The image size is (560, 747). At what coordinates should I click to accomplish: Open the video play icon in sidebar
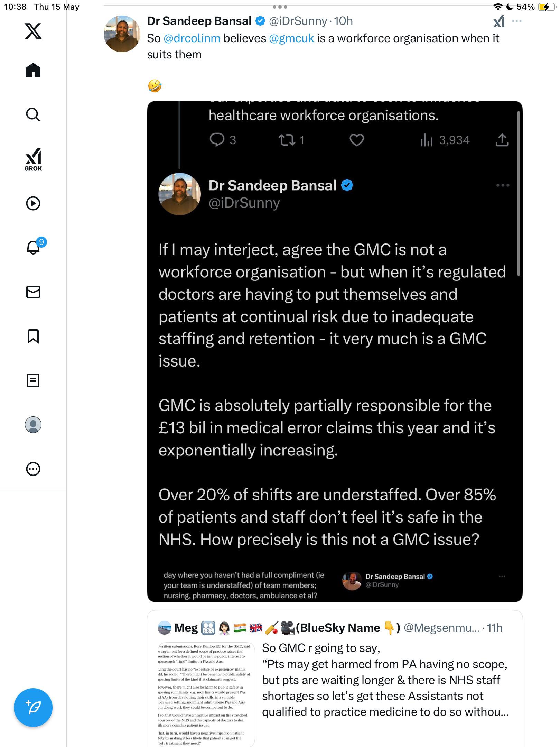(x=33, y=203)
